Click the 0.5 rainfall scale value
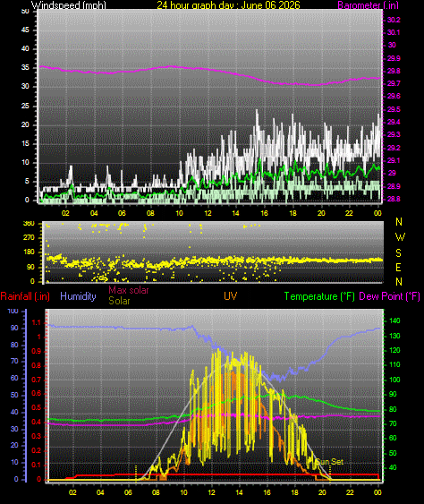This screenshot has width=424, height=504. (x=37, y=408)
